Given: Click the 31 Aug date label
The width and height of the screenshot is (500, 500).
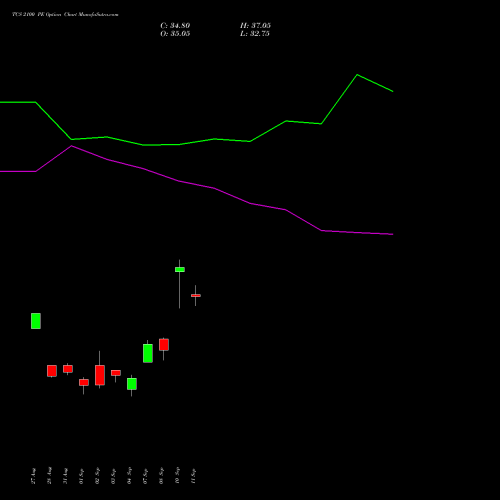Looking at the screenshot, I should (65, 476).
